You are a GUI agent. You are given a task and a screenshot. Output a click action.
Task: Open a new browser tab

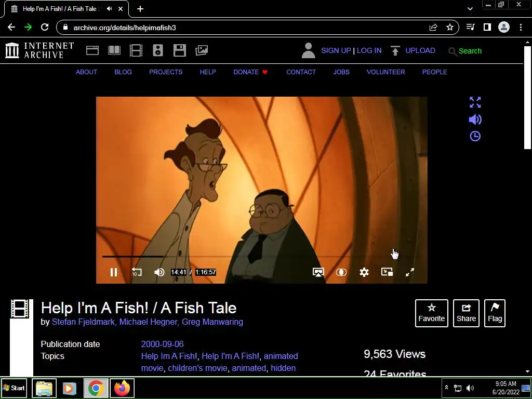(140, 9)
